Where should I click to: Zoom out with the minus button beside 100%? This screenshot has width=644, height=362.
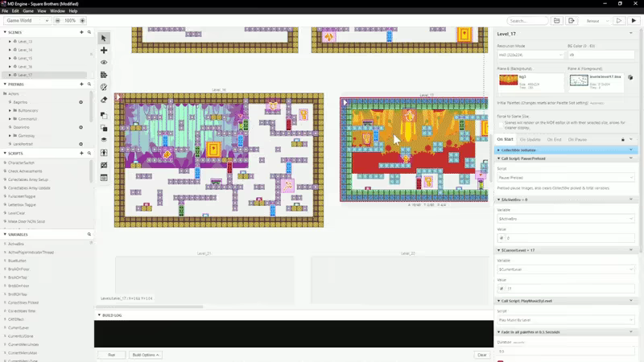pos(57,21)
